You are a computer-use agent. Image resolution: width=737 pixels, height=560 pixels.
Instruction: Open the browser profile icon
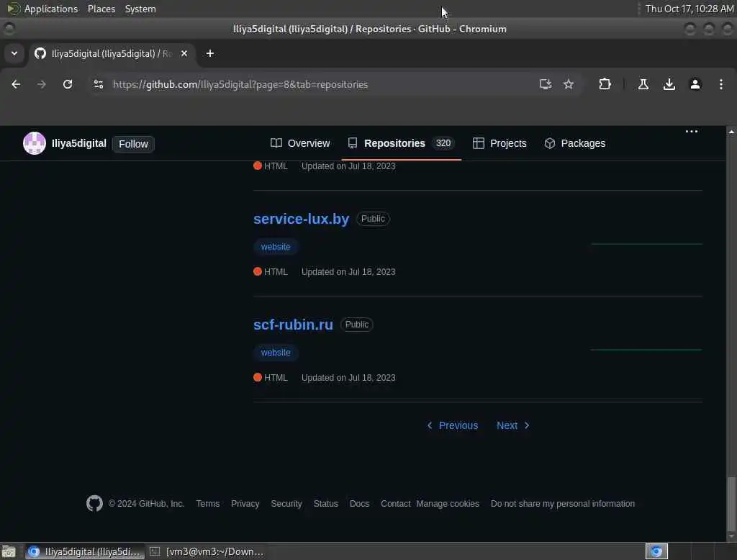(x=695, y=84)
